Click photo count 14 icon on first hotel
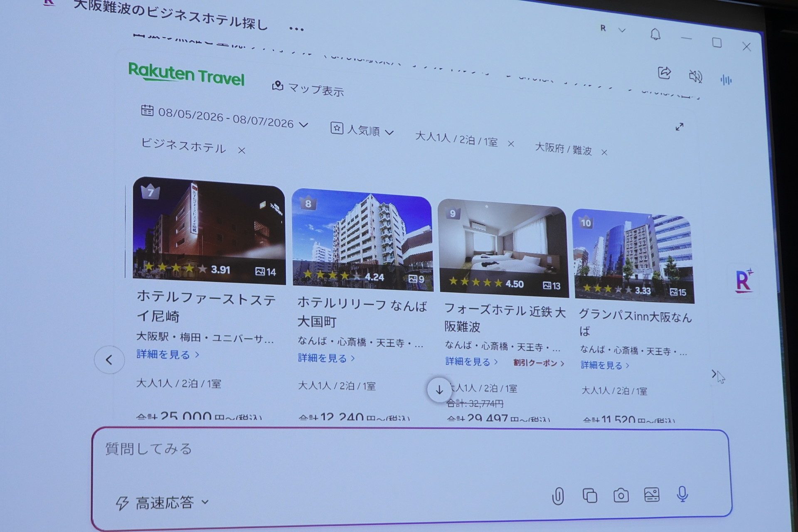The image size is (798, 532). [x=266, y=272]
